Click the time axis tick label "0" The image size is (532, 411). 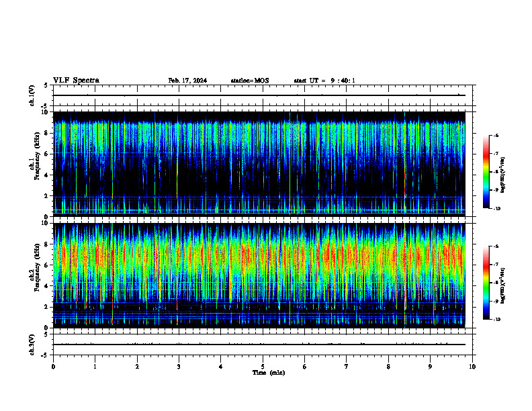click(53, 367)
